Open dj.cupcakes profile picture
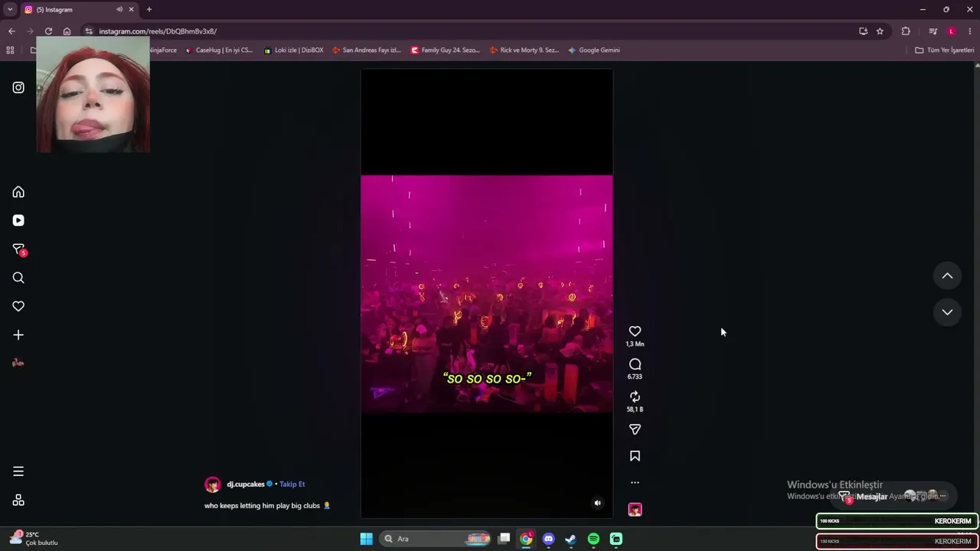The image size is (980, 551). point(213,484)
